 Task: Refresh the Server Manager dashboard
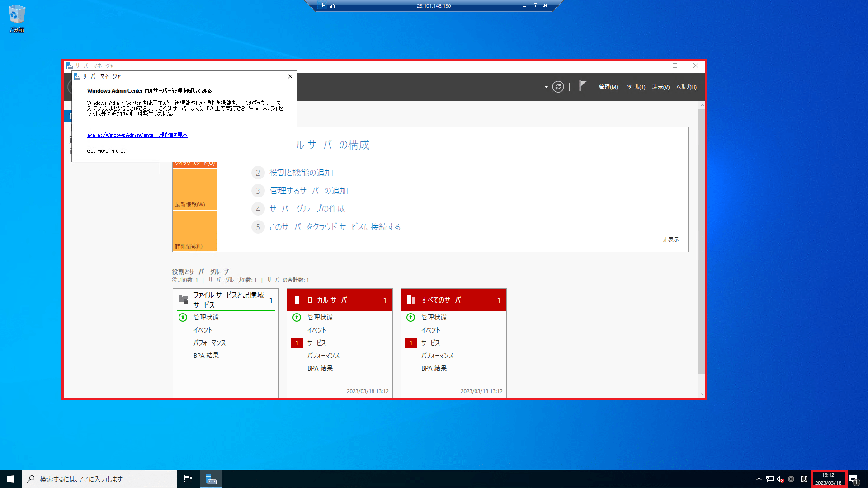click(x=558, y=87)
